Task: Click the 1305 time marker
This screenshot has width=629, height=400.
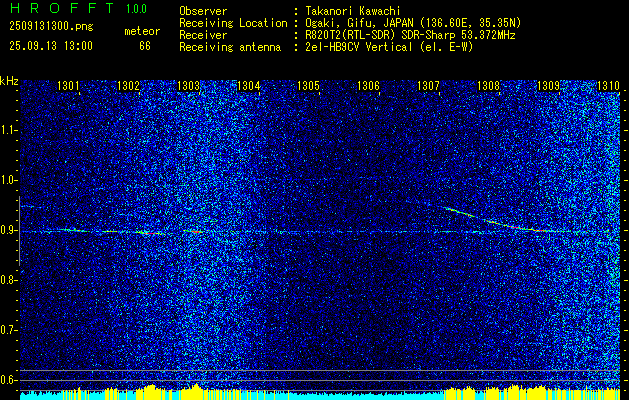Action: pyautogui.click(x=308, y=85)
